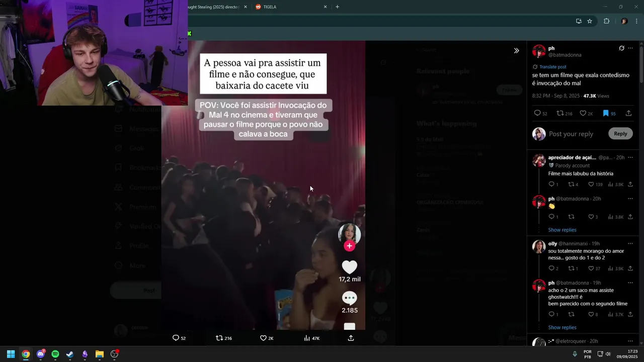Click the reply panel scrollbar
This screenshot has height=362, width=644.
point(641,64)
